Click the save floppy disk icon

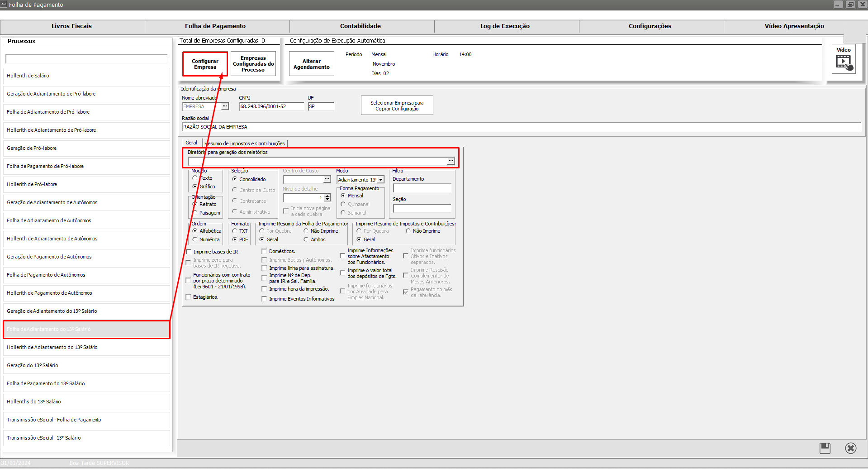click(825, 448)
